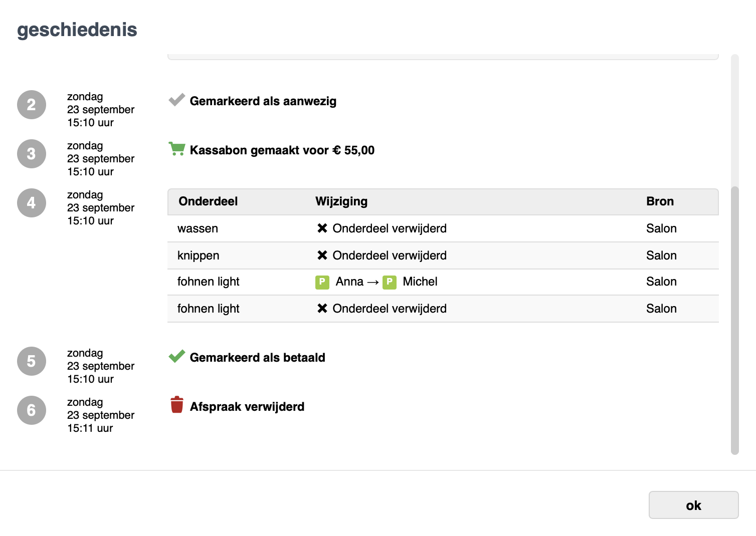Click the green checkmark beside 'Gemarkeerd als betaald'
Viewport: 756px width, 536px height.
(176, 356)
